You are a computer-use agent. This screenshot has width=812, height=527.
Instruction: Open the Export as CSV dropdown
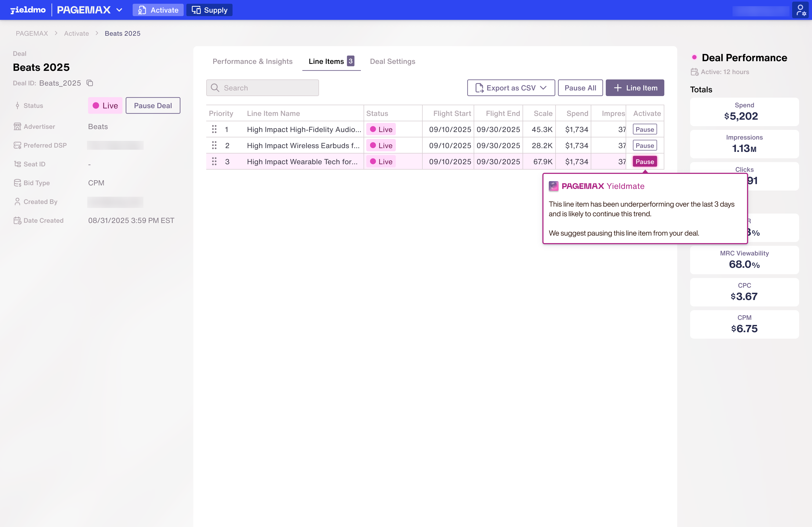coord(511,88)
